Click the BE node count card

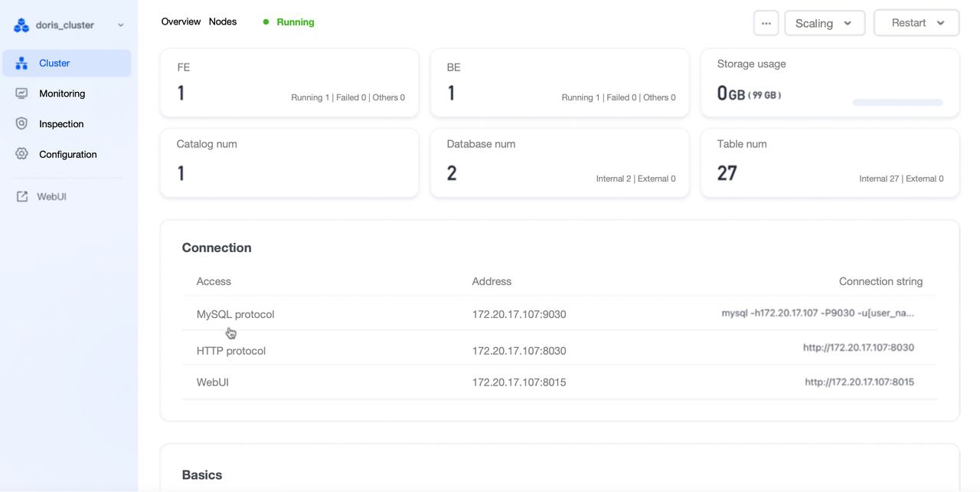click(559, 83)
